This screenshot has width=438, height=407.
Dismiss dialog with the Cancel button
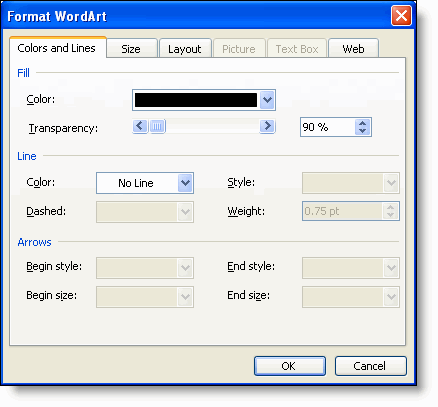[370, 366]
